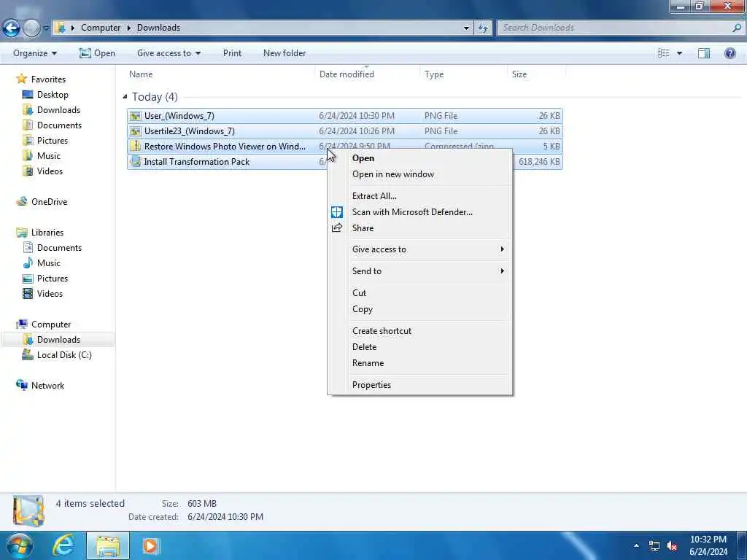Open media player icon on taskbar

coord(150,545)
